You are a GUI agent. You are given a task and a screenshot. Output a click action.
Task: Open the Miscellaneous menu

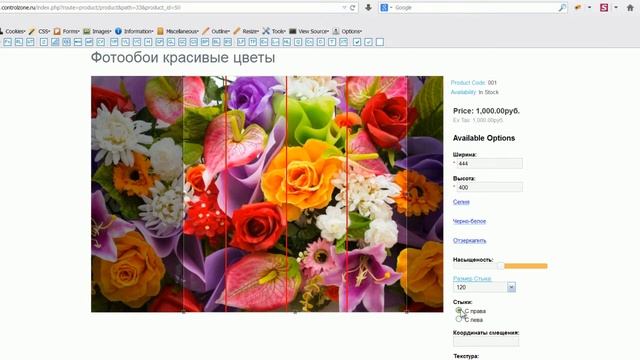click(x=178, y=31)
